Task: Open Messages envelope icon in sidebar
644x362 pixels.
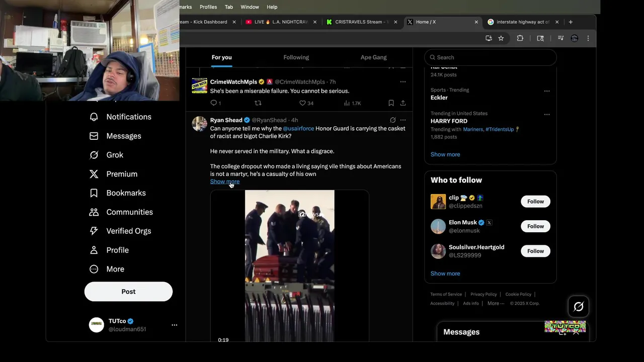Action: pyautogui.click(x=94, y=136)
